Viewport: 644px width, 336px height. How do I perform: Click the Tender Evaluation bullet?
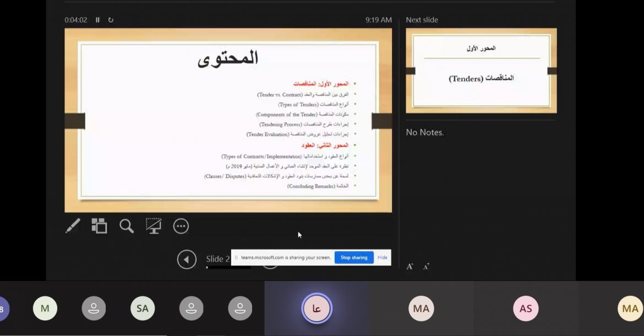(x=297, y=134)
